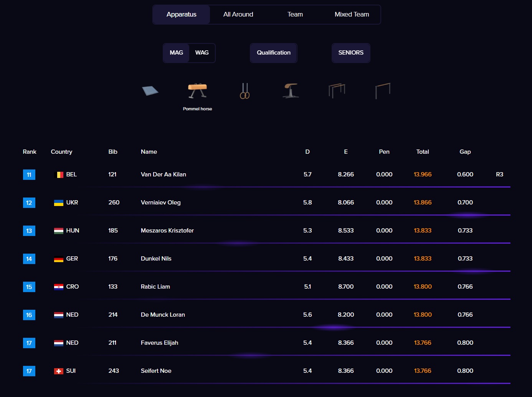532x397 pixels.
Task: Pick the Vault apparatus icon
Action: [291, 91]
